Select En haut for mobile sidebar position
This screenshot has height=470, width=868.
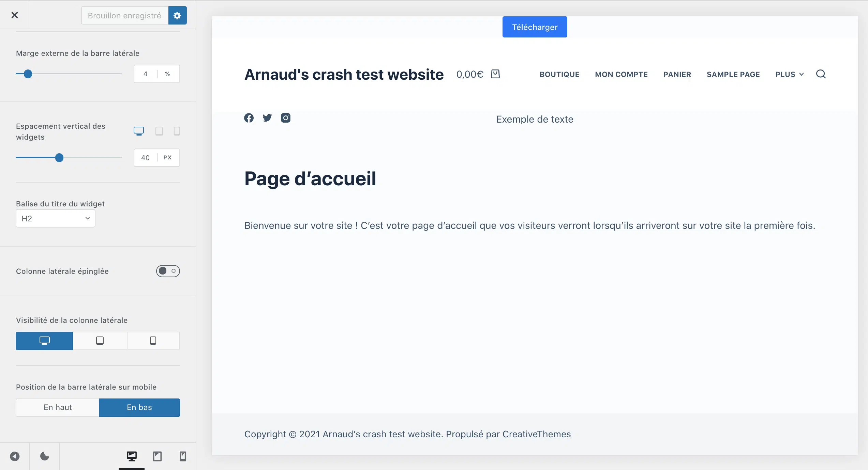58,407
